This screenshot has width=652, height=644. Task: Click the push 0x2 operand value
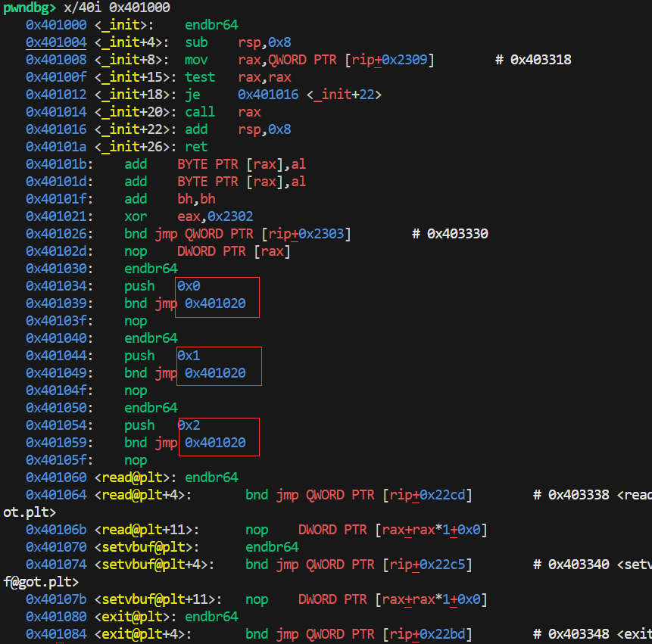[x=189, y=425]
